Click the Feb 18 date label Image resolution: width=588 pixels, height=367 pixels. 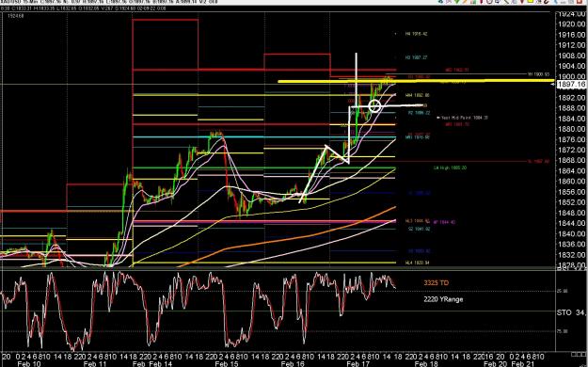point(425,363)
